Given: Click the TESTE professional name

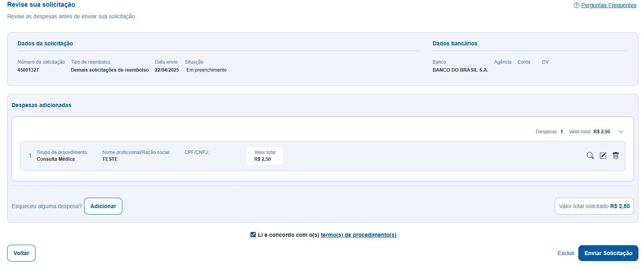Looking at the screenshot, I should pos(110,159).
